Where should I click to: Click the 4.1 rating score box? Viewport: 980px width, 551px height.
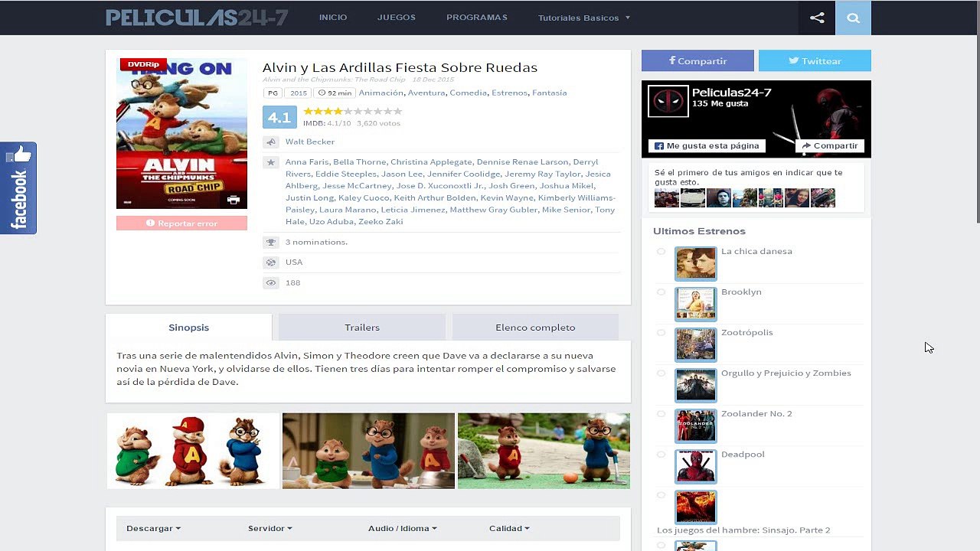(279, 117)
